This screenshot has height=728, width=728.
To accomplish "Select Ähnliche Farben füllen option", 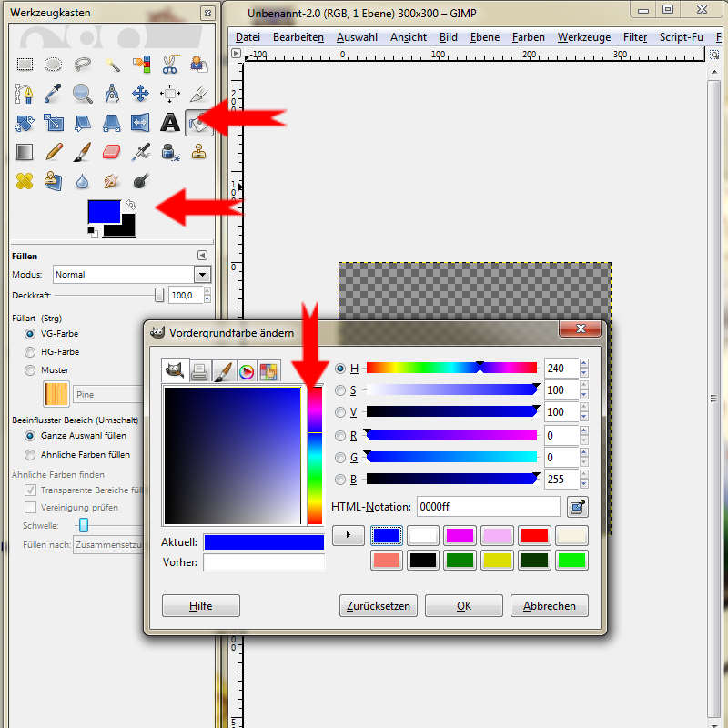I will (x=30, y=454).
